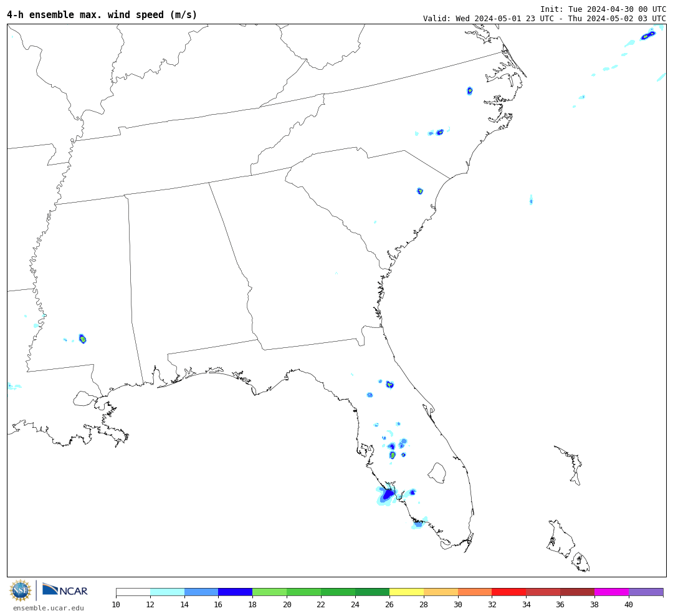Pick the orange 30-32 colorbar segment
Screen dimensions: 673x616
click(475, 592)
